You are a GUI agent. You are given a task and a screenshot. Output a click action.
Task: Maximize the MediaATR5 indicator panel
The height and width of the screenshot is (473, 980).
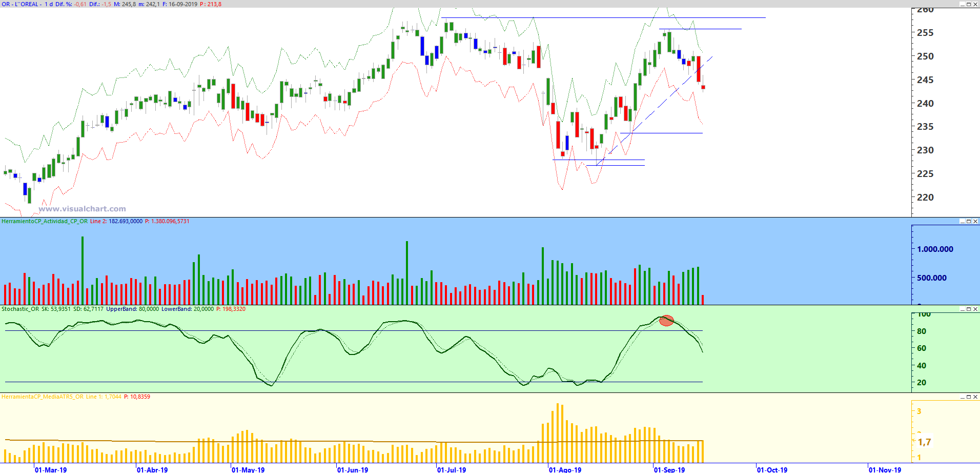[x=969, y=397]
